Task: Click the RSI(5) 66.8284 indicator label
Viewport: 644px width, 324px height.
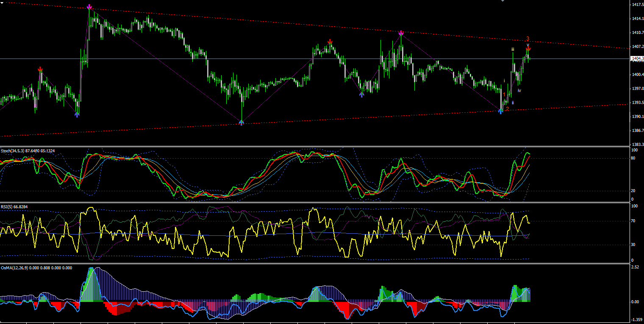Action: (x=14, y=207)
